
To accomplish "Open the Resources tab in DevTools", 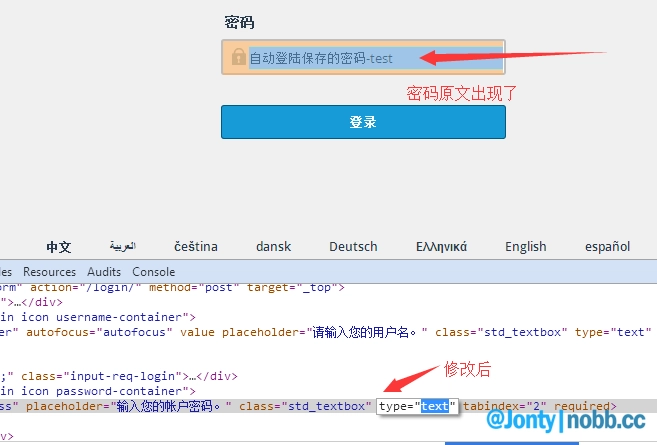I will point(49,272).
